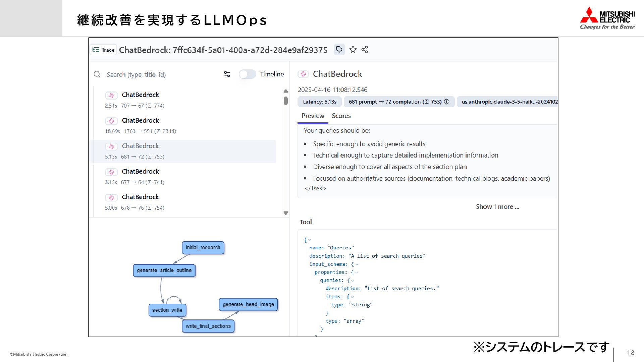Image resolution: width=644 pixels, height=362 pixels.
Task: Switch to the Scores tab
Action: [341, 116]
